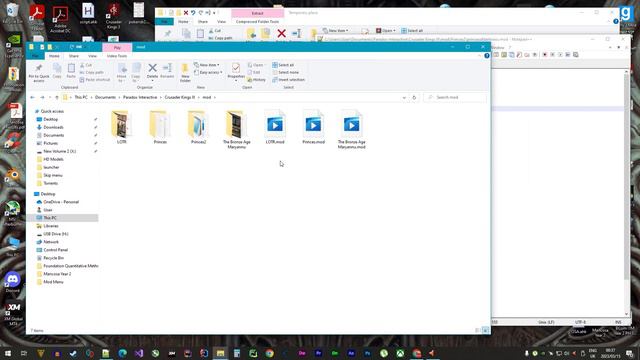This screenshot has width=640, height=360.
Task: Go up one folder level arrow
Action: tap(57, 98)
